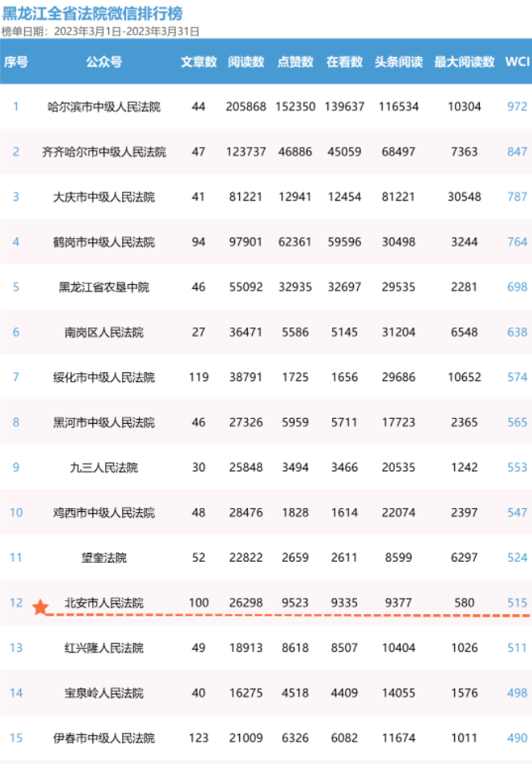Click article count 123
The image size is (532, 764).
[x=199, y=738]
